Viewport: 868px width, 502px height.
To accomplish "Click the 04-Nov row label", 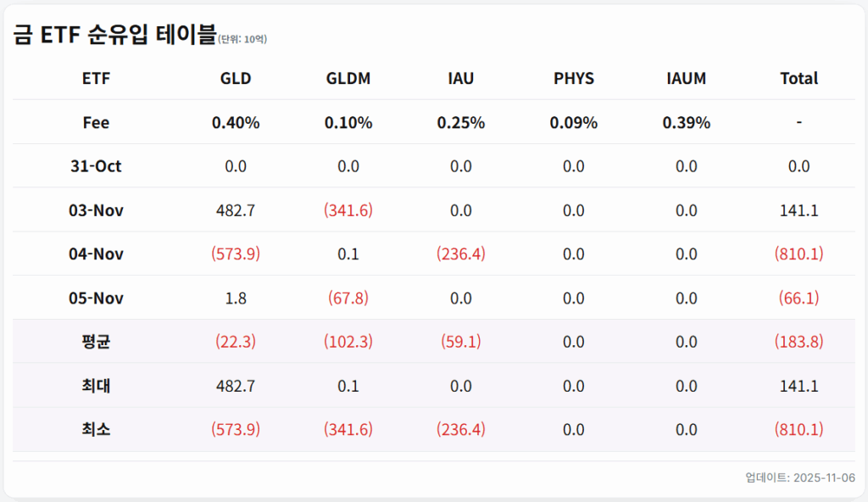I will click(97, 254).
